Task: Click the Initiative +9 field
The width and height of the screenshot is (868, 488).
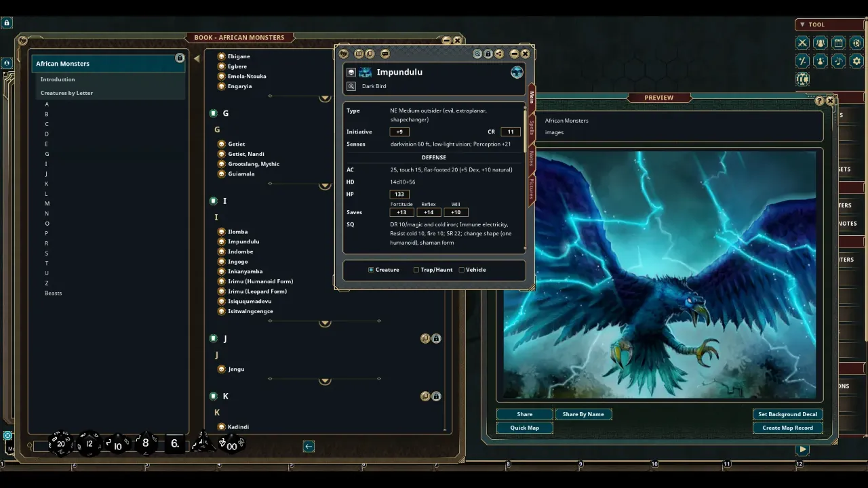Action: pos(399,132)
